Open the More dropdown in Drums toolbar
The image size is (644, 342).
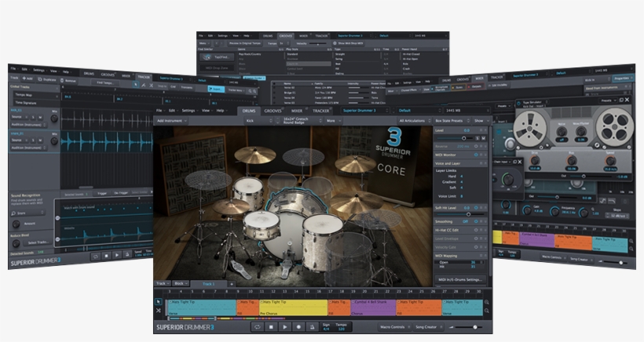coord(334,121)
